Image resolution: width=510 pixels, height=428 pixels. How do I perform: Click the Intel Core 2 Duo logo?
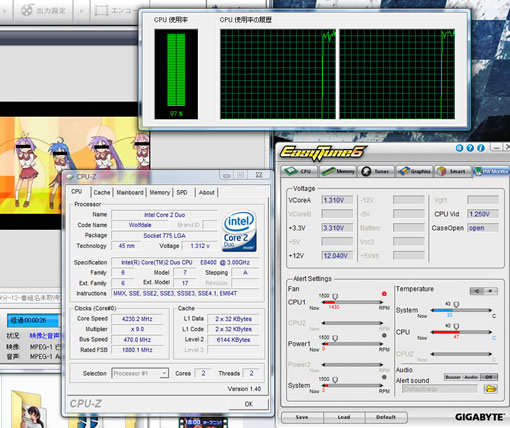click(239, 231)
